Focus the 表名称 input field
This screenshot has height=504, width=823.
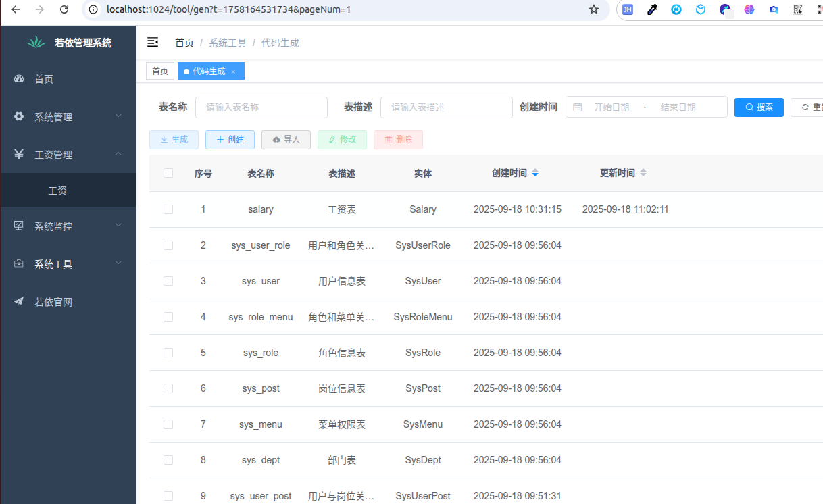(x=261, y=107)
